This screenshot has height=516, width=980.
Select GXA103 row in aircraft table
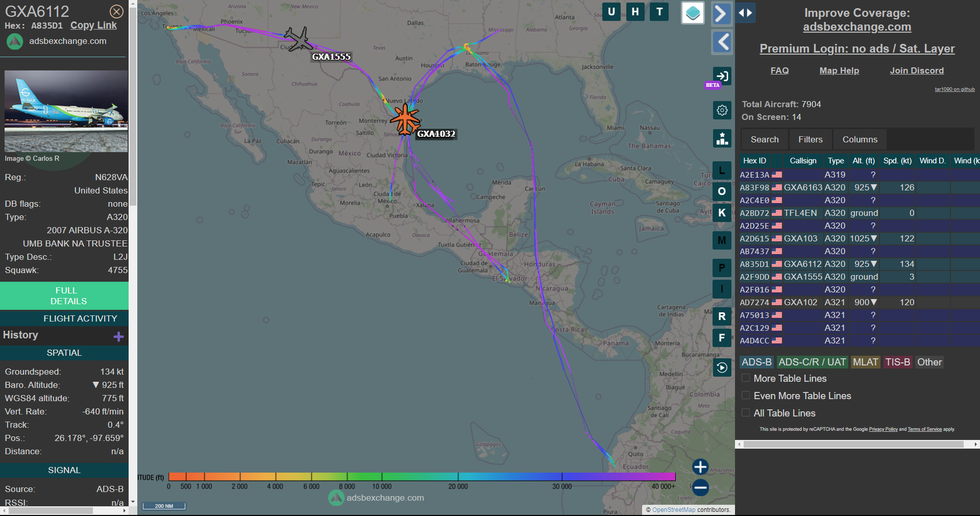860,238
